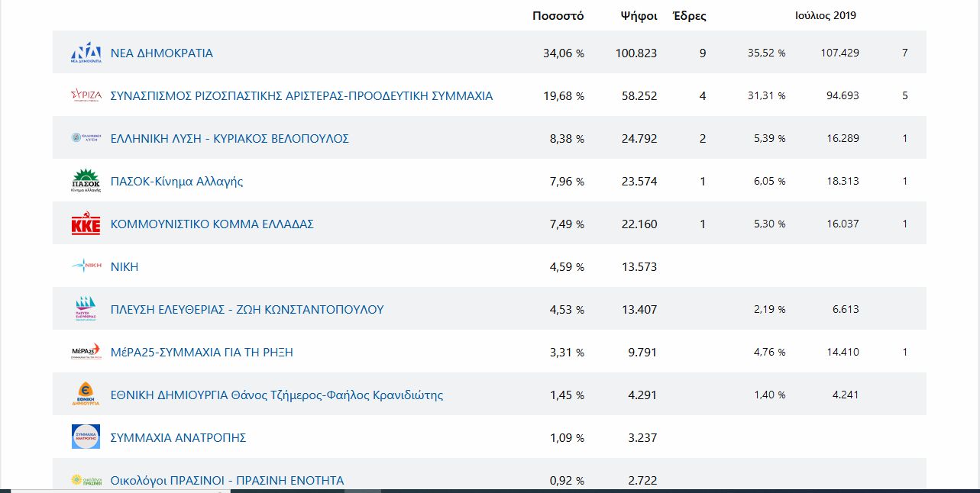The width and height of the screenshot is (980, 493).
Task: Select the 3.237 votes value
Action: [642, 438]
